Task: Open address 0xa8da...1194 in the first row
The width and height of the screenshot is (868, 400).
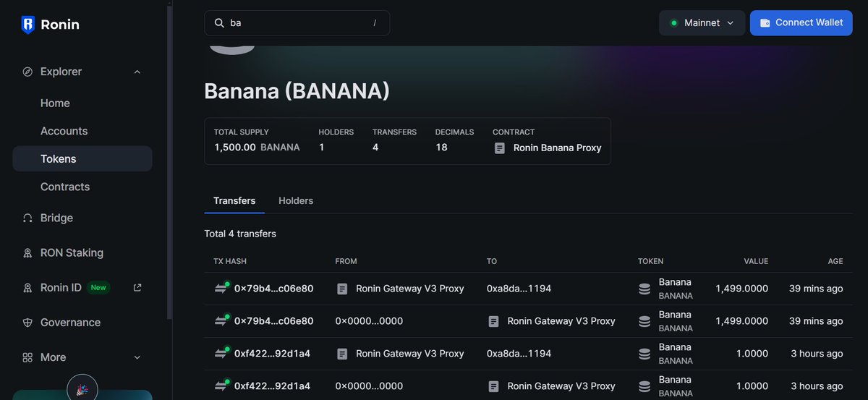Action: click(x=519, y=289)
